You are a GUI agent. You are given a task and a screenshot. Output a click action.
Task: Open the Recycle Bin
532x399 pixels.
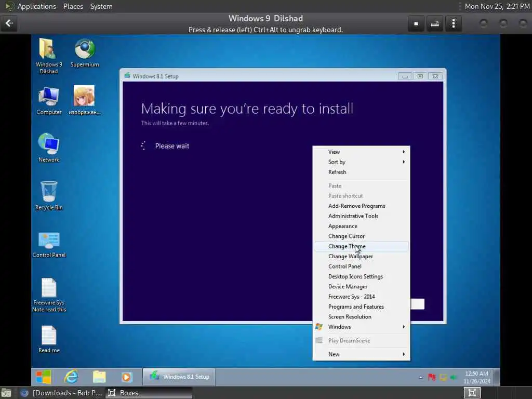coord(49,196)
